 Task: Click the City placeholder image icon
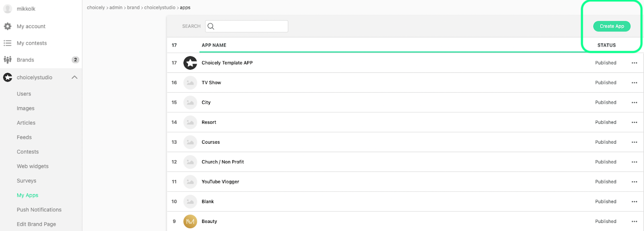click(x=190, y=102)
